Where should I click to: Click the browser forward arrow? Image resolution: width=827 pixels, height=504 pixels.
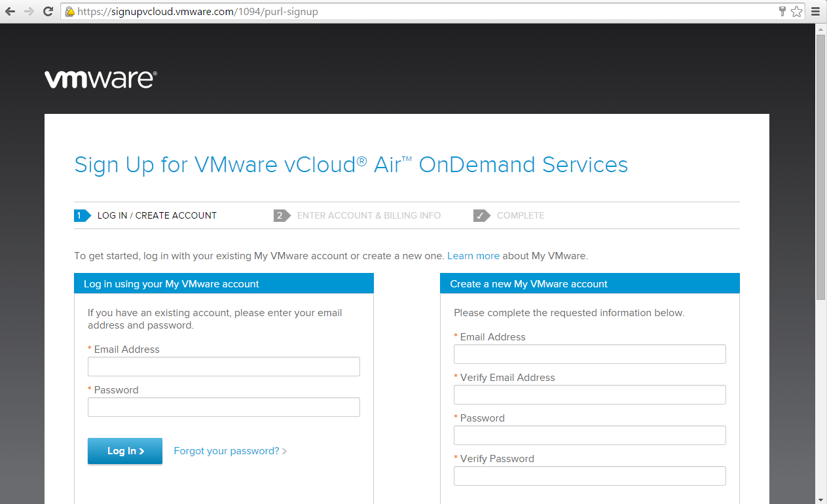coord(29,11)
